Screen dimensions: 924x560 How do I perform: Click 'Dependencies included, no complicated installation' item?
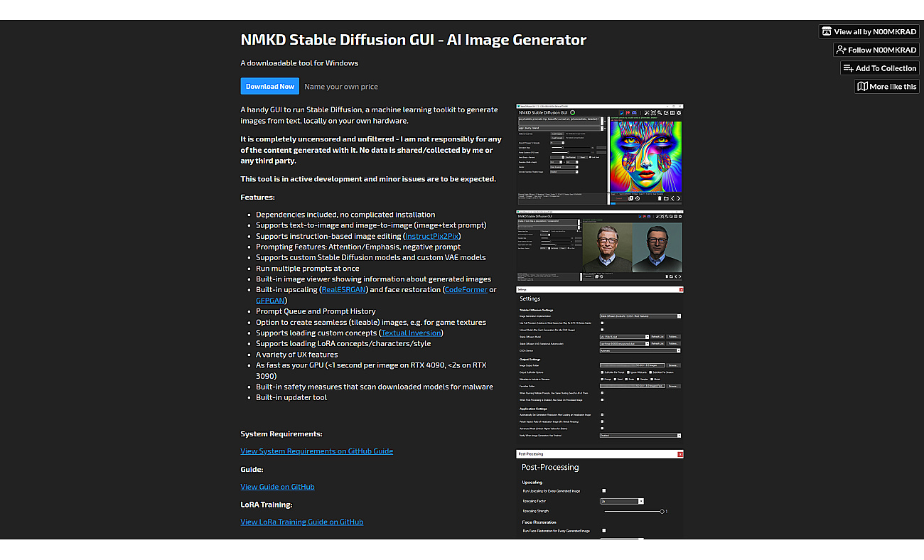click(345, 215)
